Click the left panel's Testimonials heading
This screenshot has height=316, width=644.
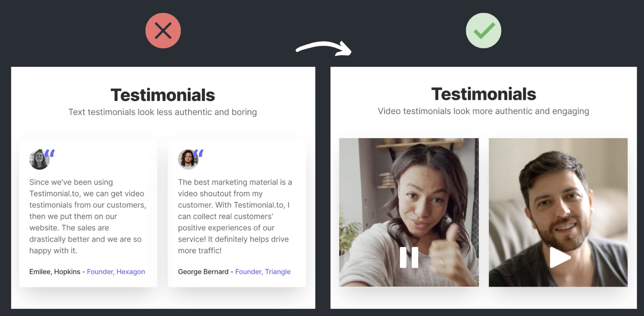[x=163, y=95]
